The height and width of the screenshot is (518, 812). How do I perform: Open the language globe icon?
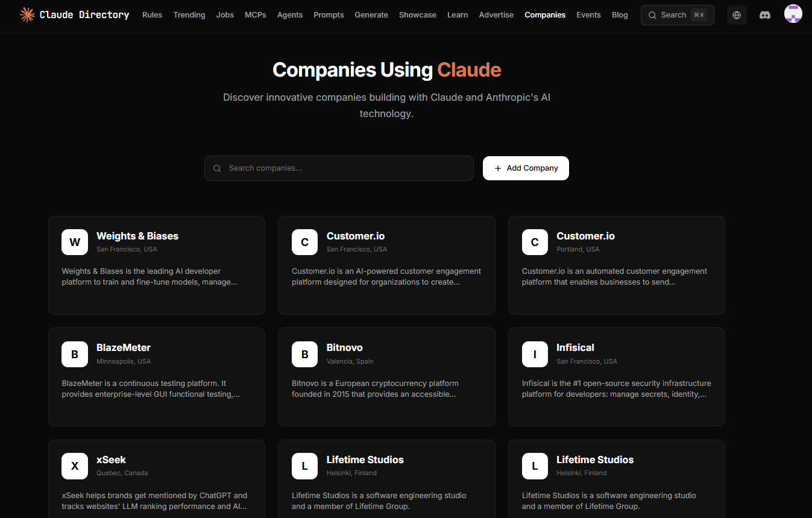click(737, 15)
